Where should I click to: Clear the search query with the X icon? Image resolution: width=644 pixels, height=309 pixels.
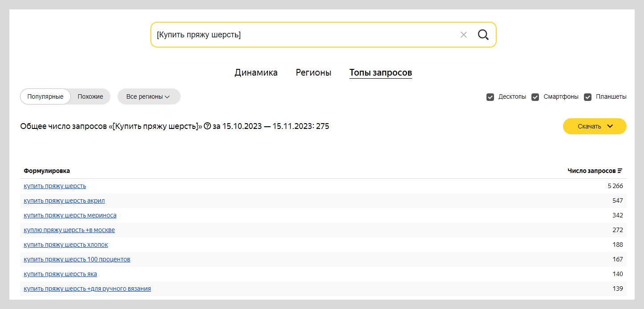(x=463, y=35)
